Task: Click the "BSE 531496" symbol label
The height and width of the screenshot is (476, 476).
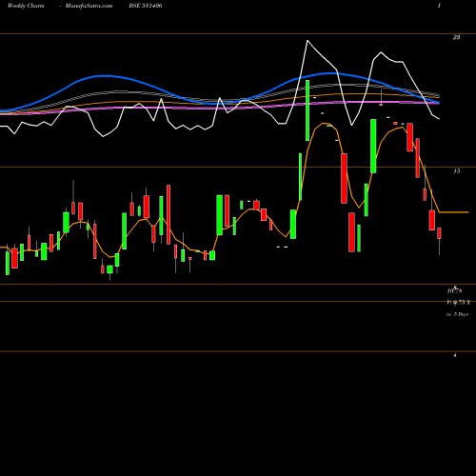Action: 146,6
